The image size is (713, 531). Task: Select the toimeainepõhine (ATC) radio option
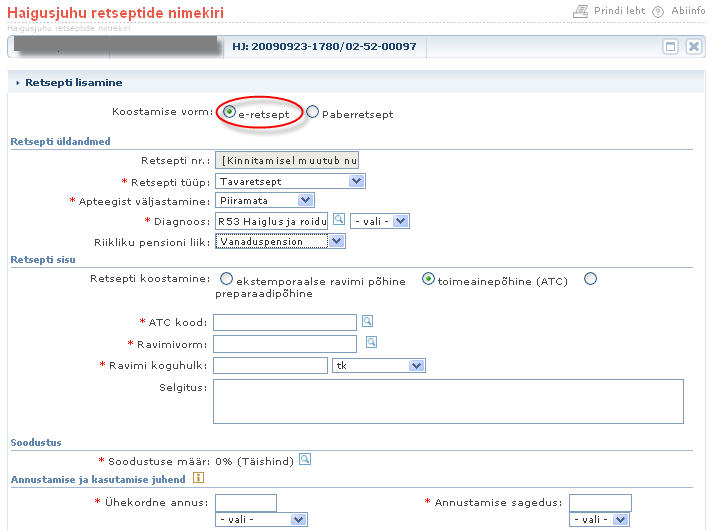(x=430, y=280)
